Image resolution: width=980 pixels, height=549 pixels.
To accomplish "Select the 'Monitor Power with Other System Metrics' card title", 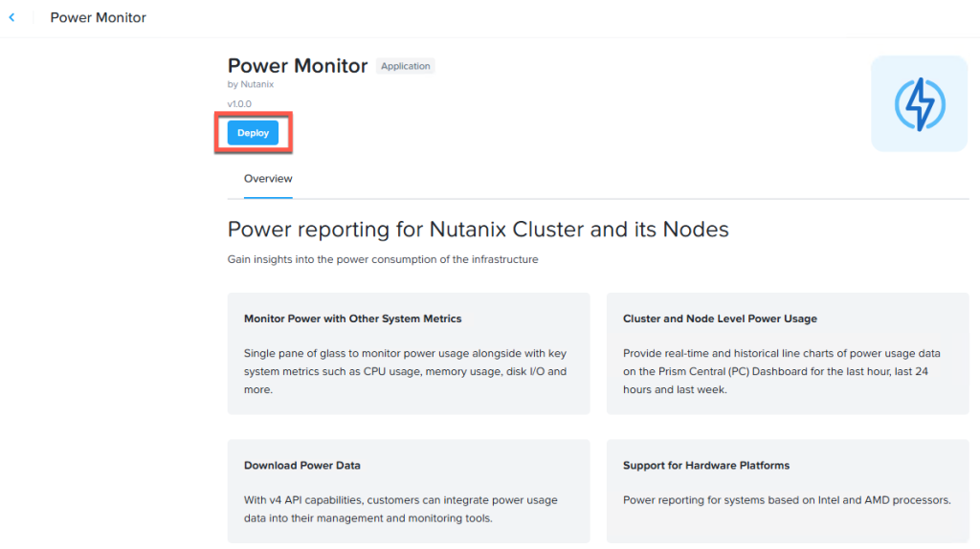I will (352, 318).
